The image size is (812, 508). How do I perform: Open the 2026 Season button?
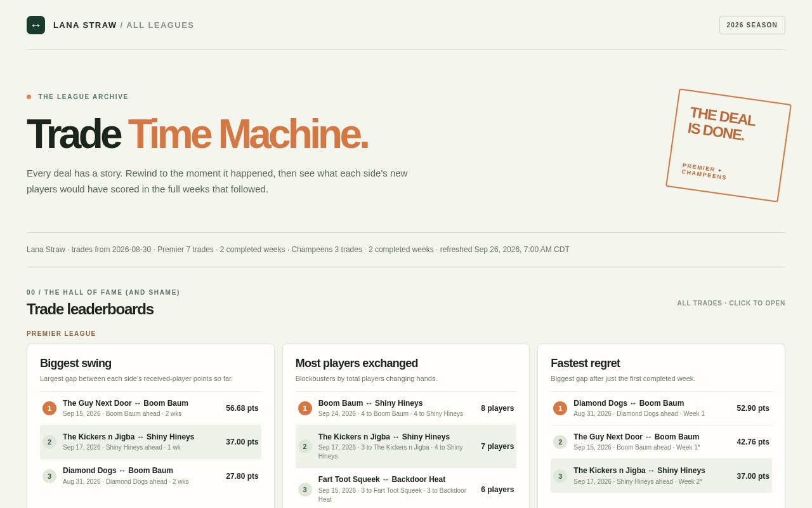pyautogui.click(x=752, y=25)
